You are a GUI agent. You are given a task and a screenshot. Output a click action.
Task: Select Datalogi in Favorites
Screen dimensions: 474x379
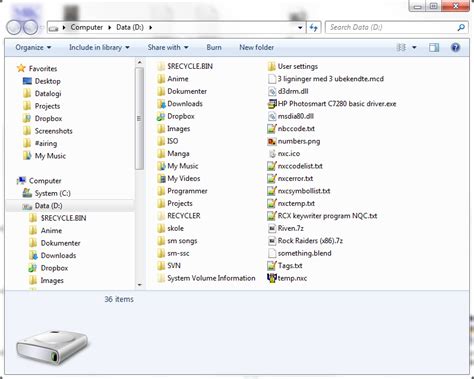pos(48,94)
